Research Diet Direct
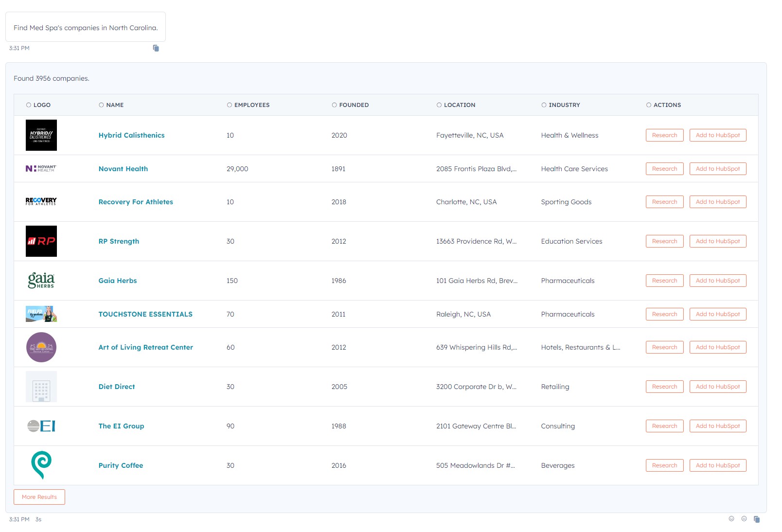The width and height of the screenshot is (782, 532). click(665, 387)
